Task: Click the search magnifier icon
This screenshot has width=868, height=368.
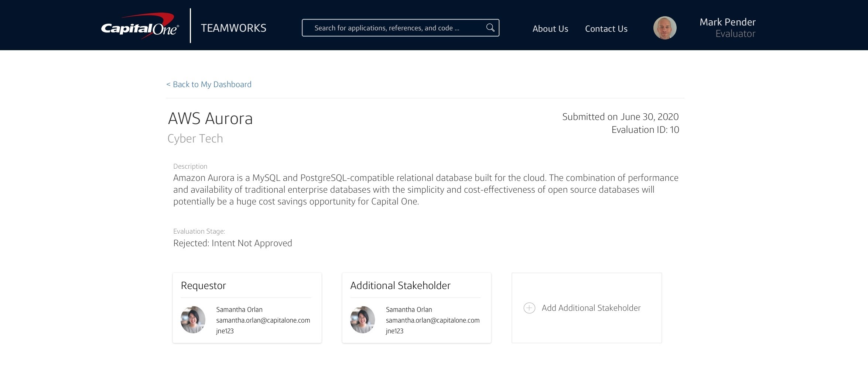Action: tap(490, 28)
